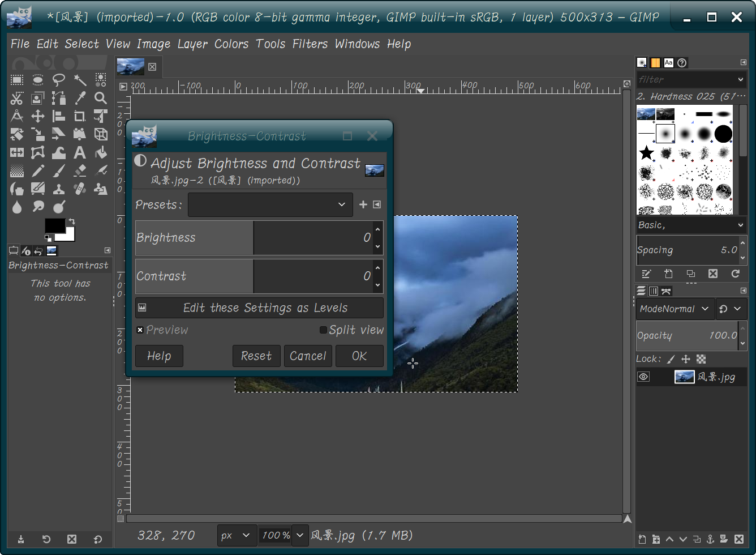Click Edit these Settings as Levels

pyautogui.click(x=259, y=308)
